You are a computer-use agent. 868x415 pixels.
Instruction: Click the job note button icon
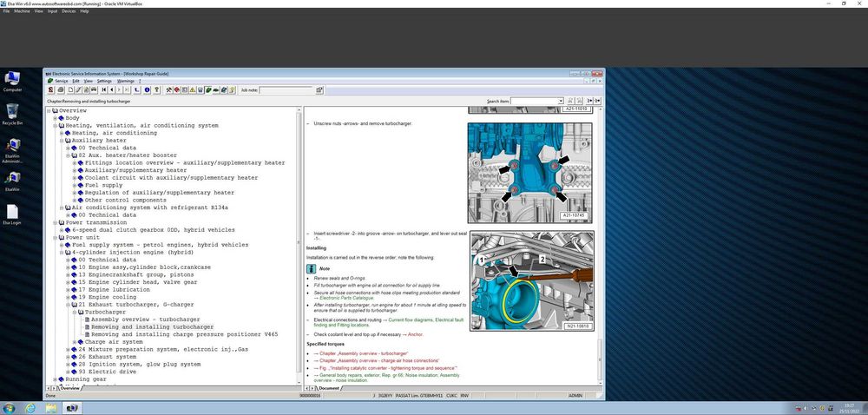(319, 89)
